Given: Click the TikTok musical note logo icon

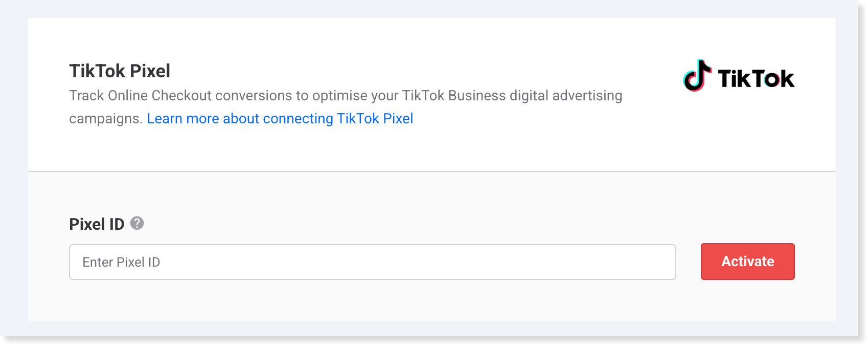Looking at the screenshot, I should point(697,76).
